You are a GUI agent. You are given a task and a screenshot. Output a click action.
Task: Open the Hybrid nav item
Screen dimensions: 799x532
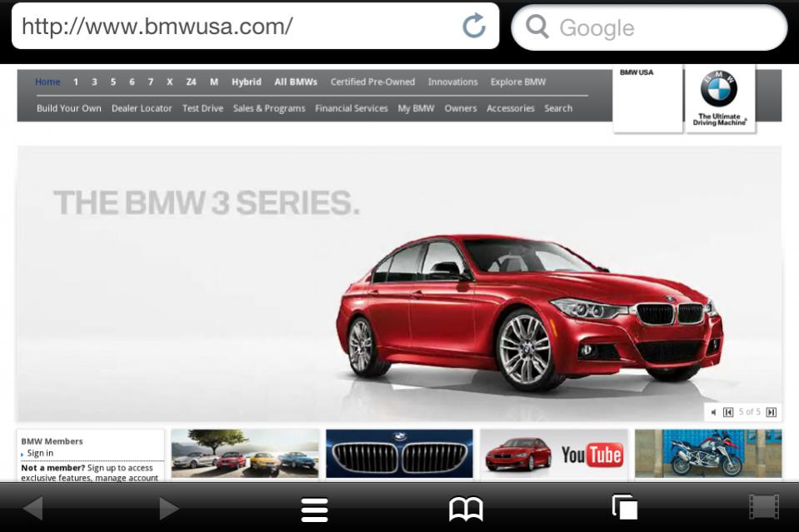point(247,82)
